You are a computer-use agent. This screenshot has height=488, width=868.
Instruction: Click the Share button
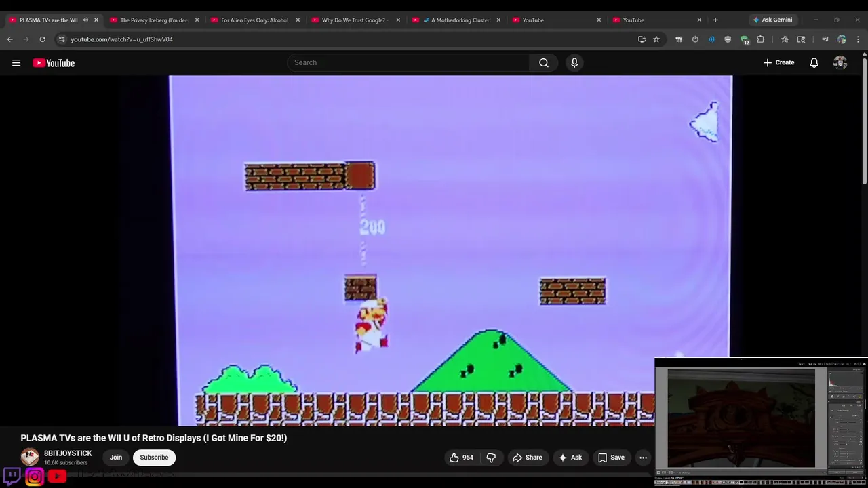(527, 457)
